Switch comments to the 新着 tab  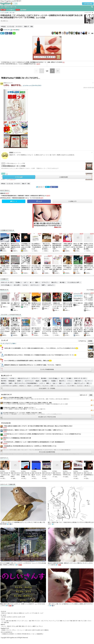[91, 395]
